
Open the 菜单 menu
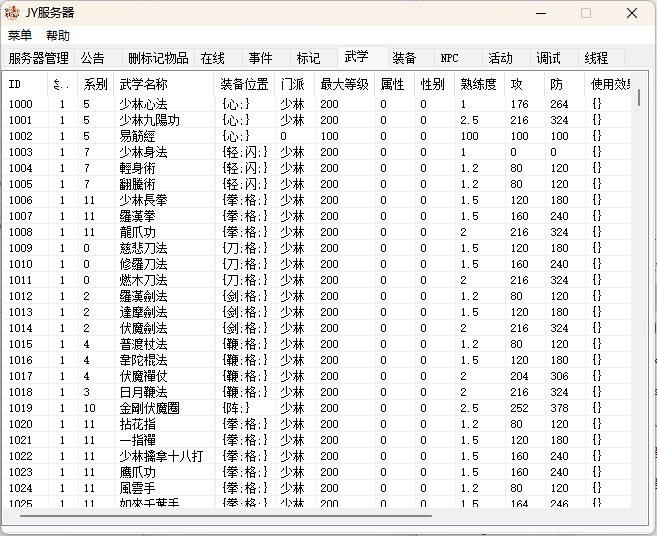20,35
